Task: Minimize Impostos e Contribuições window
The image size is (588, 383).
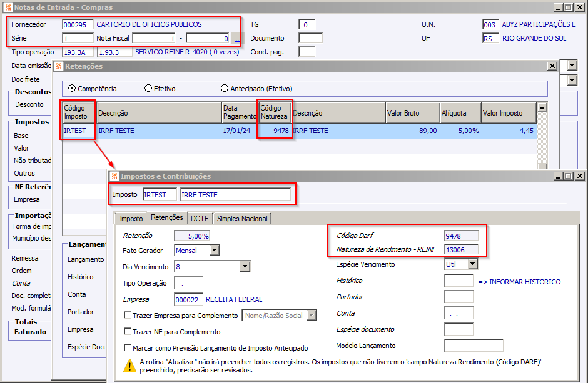Action: (x=558, y=176)
